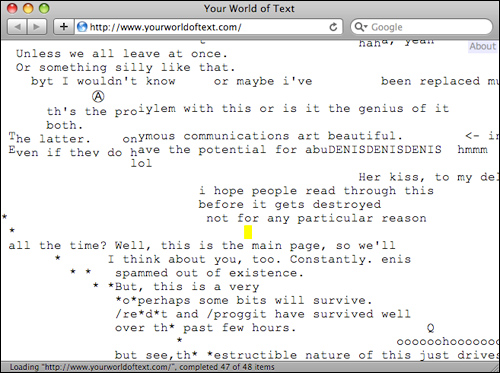Click the "<-" arrow text

472,136
